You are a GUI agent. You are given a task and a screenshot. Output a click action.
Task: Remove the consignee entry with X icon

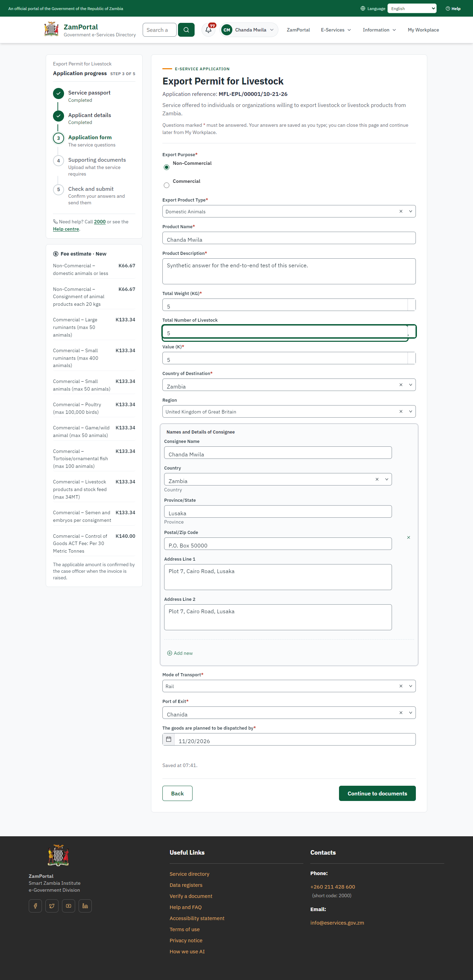(408, 537)
